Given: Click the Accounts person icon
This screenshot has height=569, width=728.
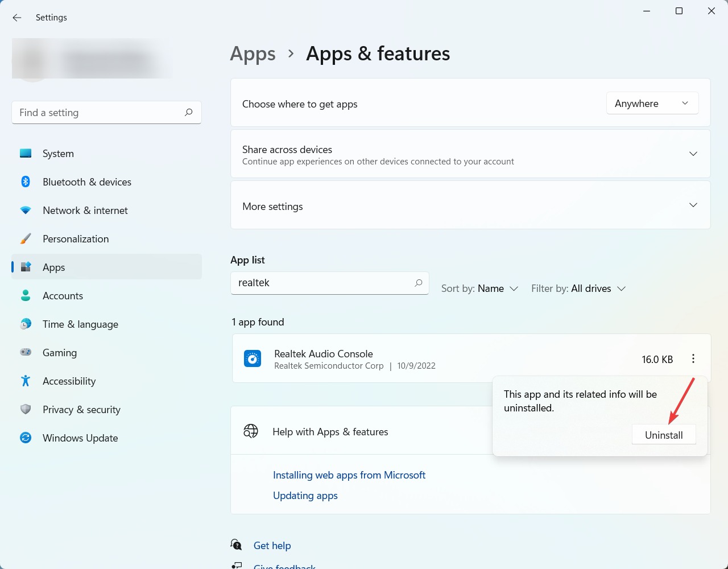Looking at the screenshot, I should (26, 296).
